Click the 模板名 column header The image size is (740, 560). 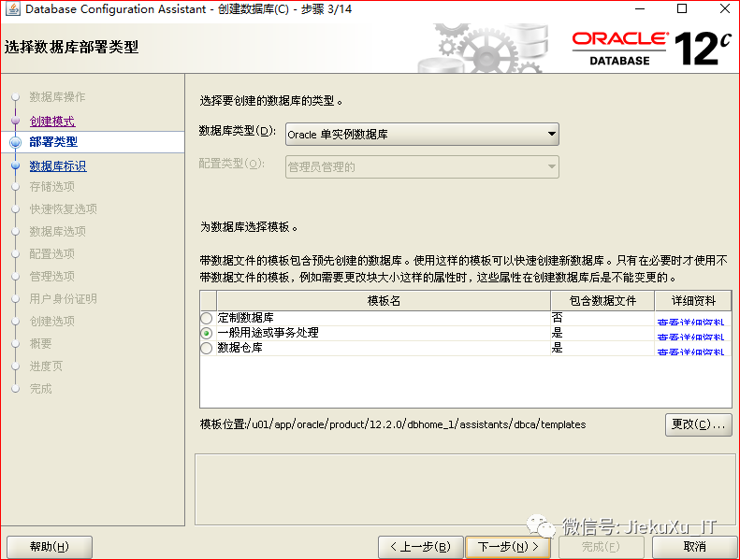384,300
